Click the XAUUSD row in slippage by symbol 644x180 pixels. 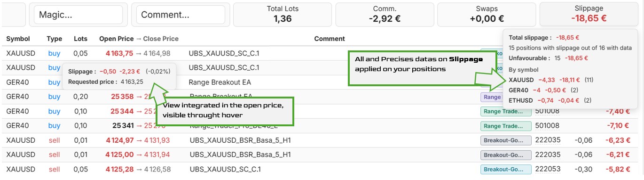click(551, 80)
